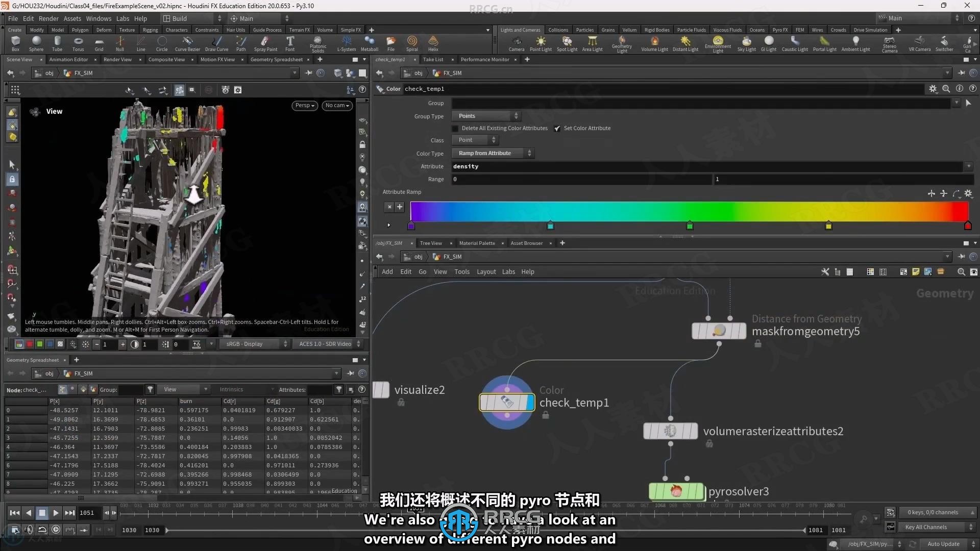Toggle Set Color Attribute checkbox
The height and width of the screenshot is (551, 980).
[557, 129]
